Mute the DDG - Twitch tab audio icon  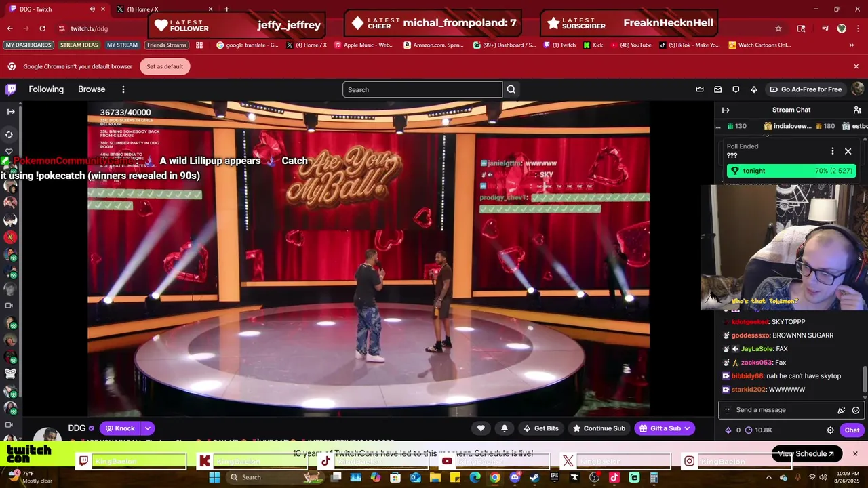coord(92,9)
